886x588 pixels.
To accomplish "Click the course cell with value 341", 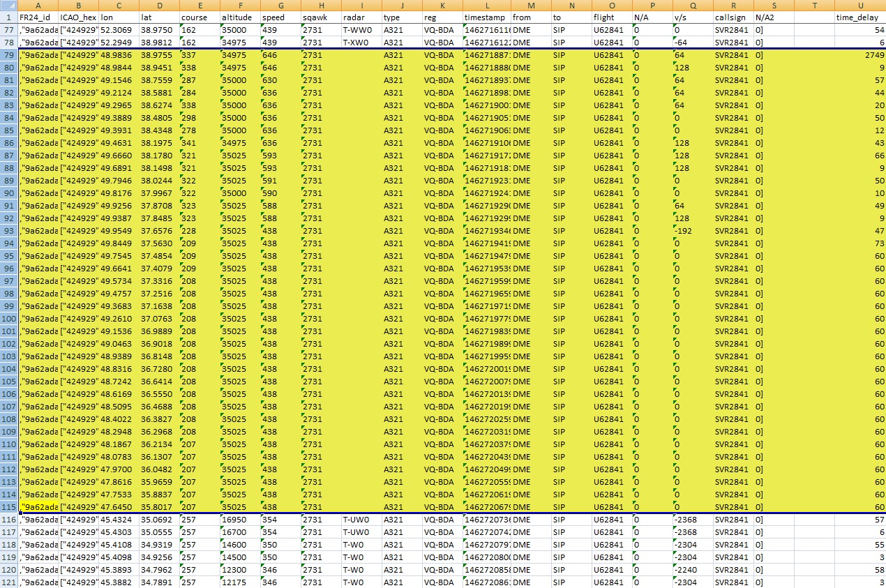I will click(x=198, y=143).
